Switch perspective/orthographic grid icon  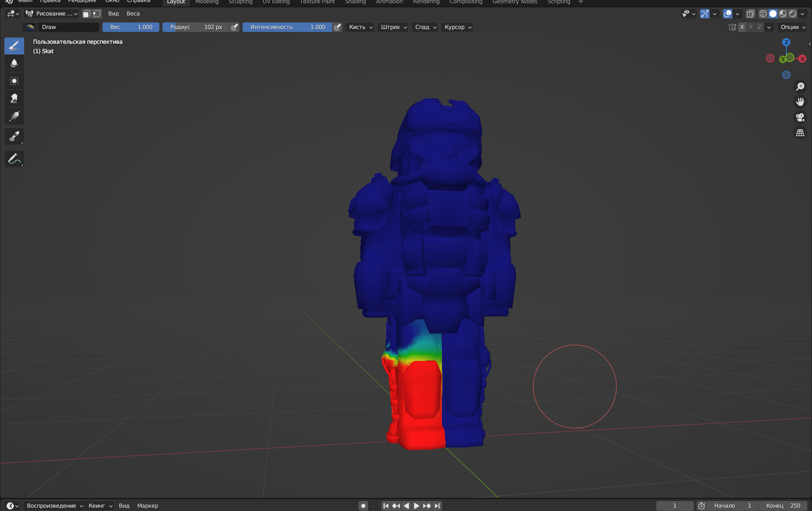800,133
